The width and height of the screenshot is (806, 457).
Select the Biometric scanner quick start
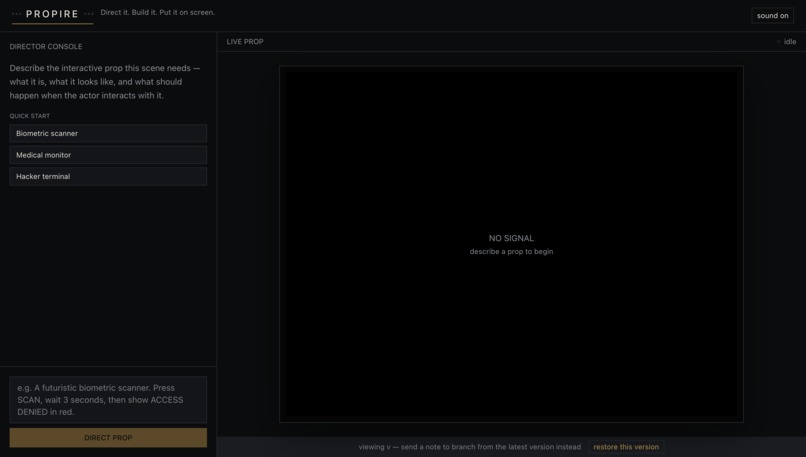pyautogui.click(x=108, y=133)
